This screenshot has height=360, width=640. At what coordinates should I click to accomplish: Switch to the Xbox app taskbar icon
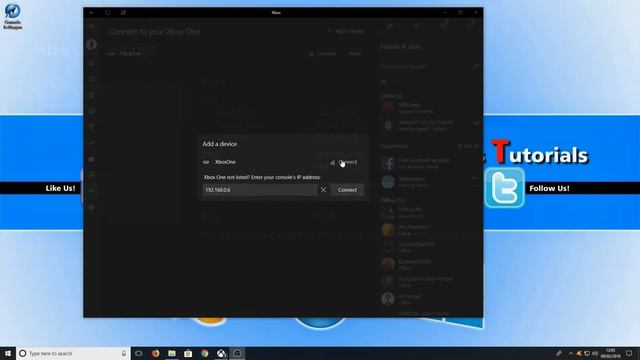(x=221, y=353)
